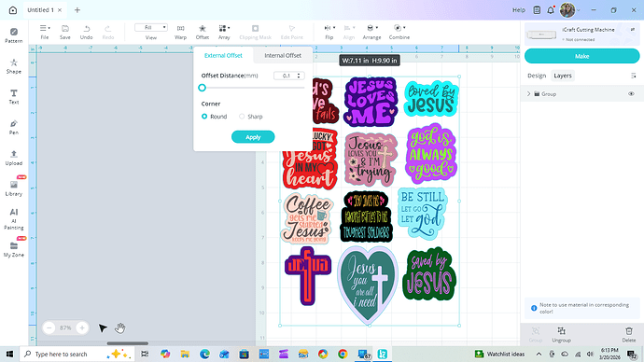The image size is (644, 362).
Task: Open the Array dropdown
Action: pyautogui.click(x=224, y=32)
